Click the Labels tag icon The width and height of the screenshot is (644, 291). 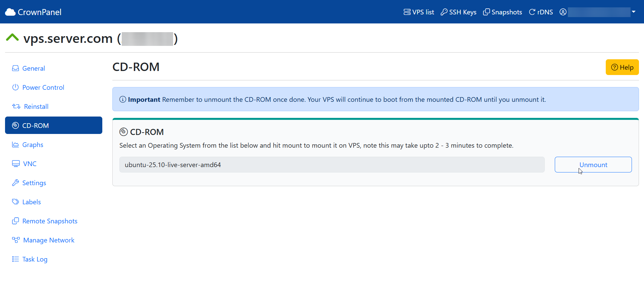click(15, 202)
